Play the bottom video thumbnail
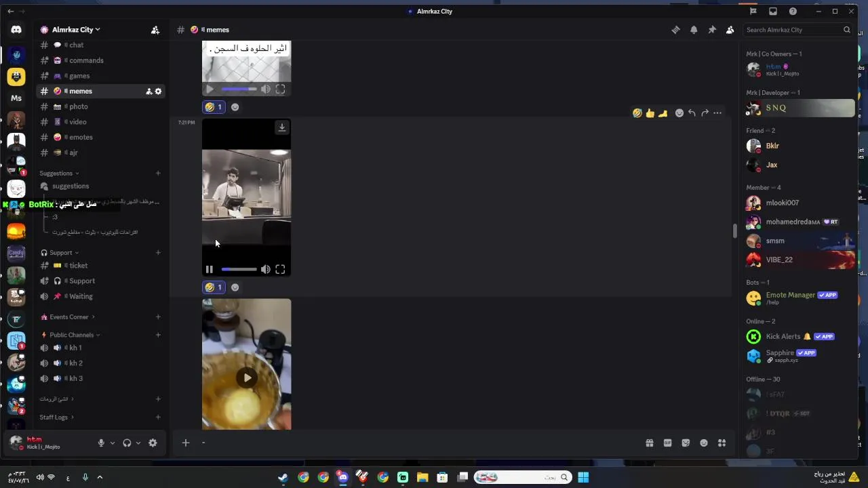The width and height of the screenshot is (868, 488). [247, 378]
